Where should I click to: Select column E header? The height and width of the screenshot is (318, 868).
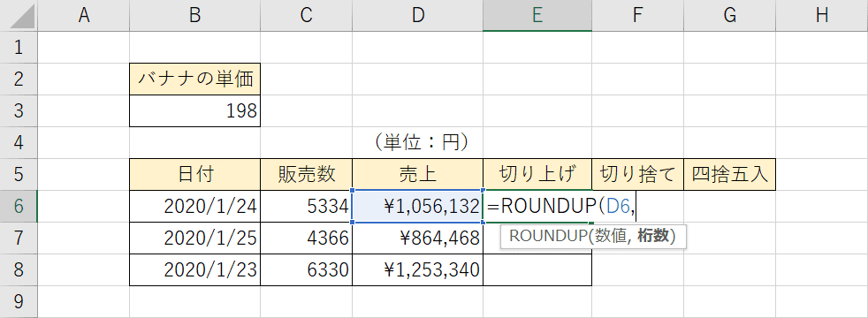click(x=537, y=16)
